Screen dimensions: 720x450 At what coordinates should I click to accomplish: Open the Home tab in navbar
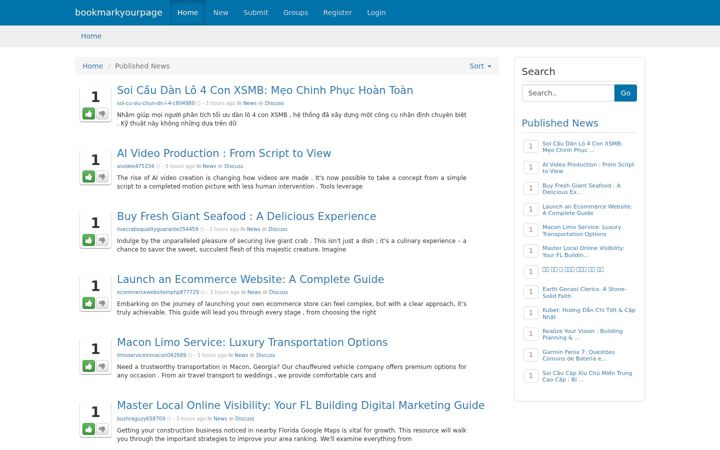[188, 12]
